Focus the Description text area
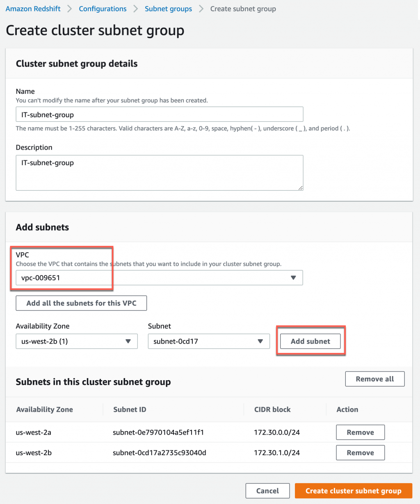This screenshot has width=420, height=504. point(159,173)
